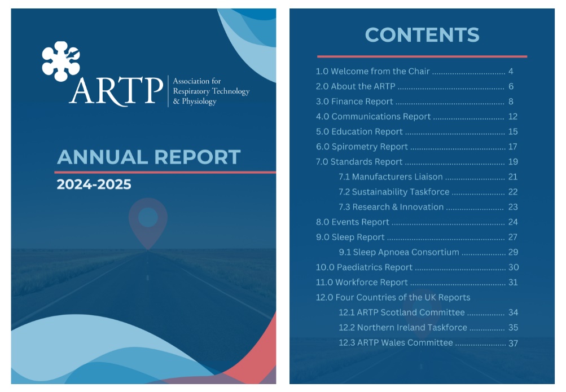Select the ANNUAL REPORT title
The width and height of the screenshot is (566, 392).
(x=148, y=157)
